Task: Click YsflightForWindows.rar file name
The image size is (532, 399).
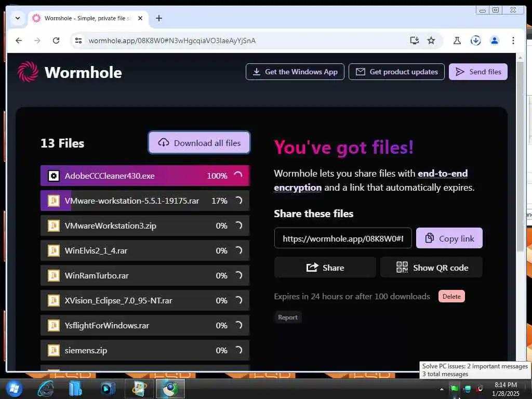Action: pyautogui.click(x=107, y=325)
